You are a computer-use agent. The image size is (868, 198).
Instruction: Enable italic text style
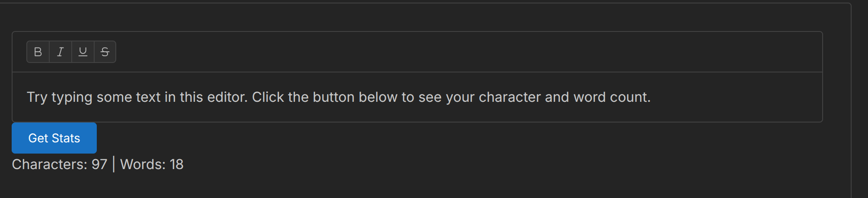(60, 52)
